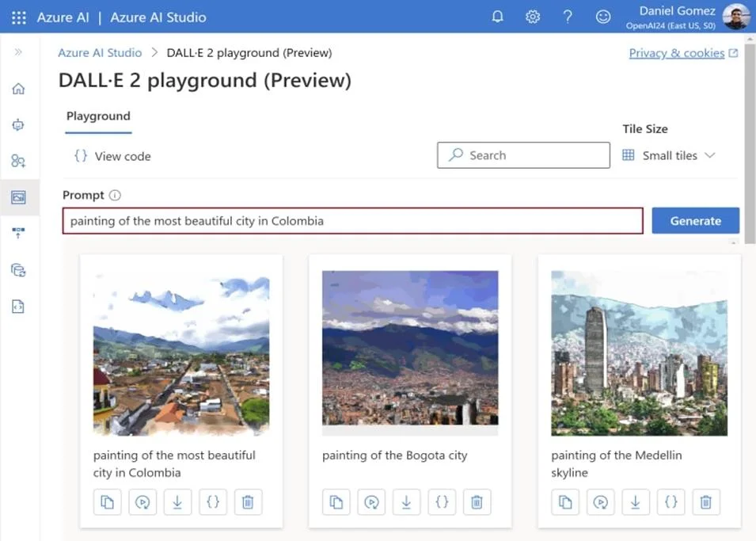Show the Prompt info tooltip icon
Image resolution: width=756 pixels, height=541 pixels.
pos(115,195)
